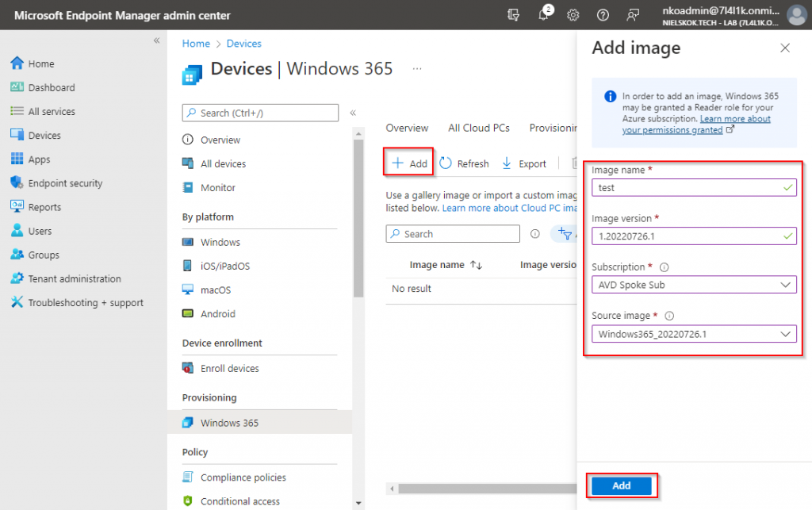Click the horizontal scrollbar left arrow
The width and height of the screenshot is (812, 510).
pos(392,489)
